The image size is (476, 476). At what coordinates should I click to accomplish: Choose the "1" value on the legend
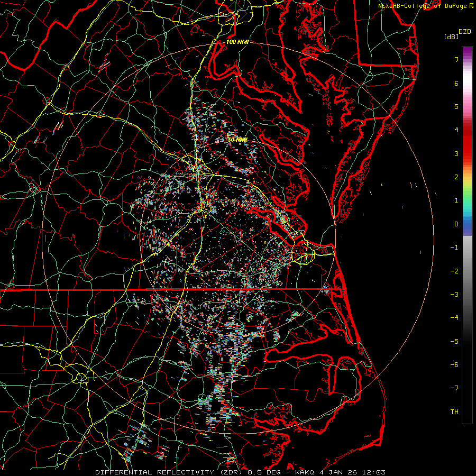456,200
